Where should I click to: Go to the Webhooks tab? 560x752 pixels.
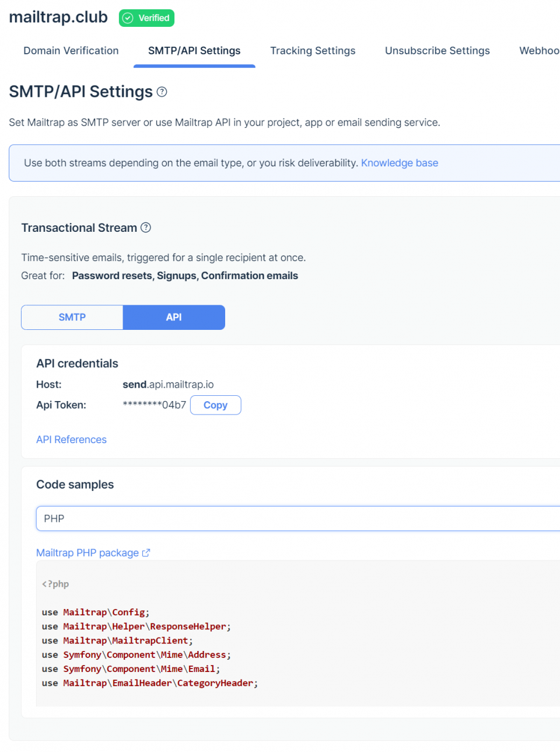tap(539, 51)
